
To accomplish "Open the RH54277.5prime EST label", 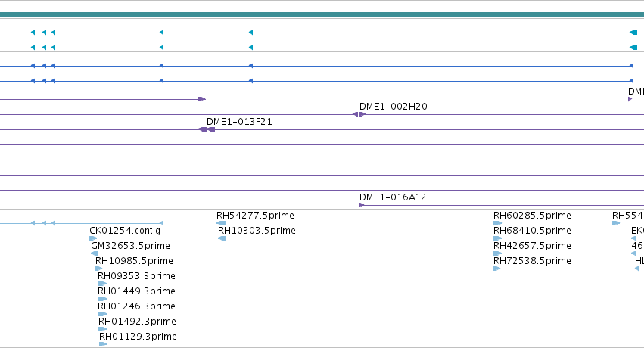I will pos(255,216).
